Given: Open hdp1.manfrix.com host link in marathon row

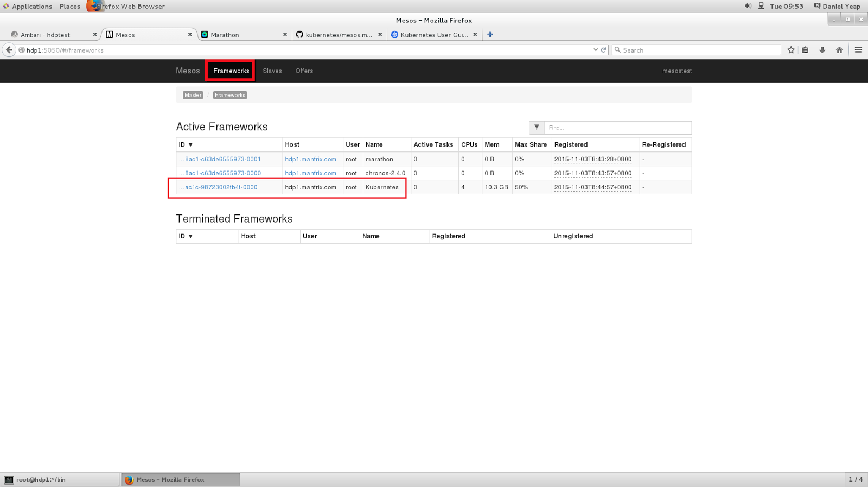Looking at the screenshot, I should pyautogui.click(x=311, y=159).
